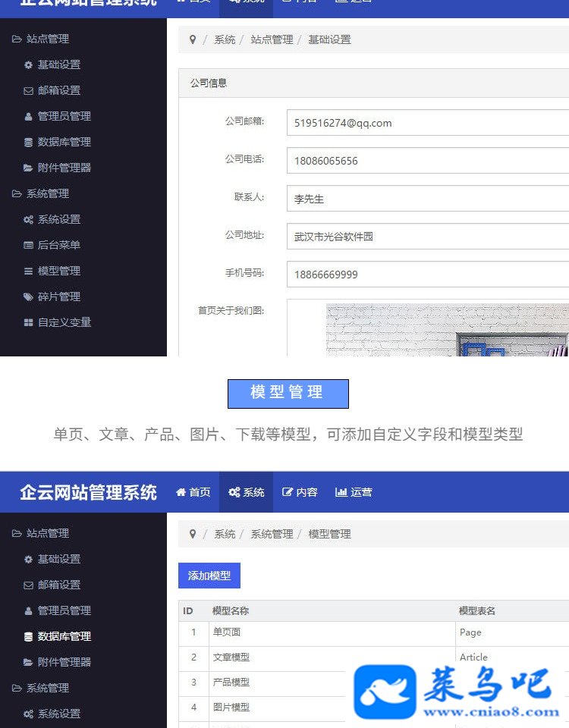Screen dimensions: 569x728
Task: Click the 公司邮箱 field label
Action: [245, 121]
